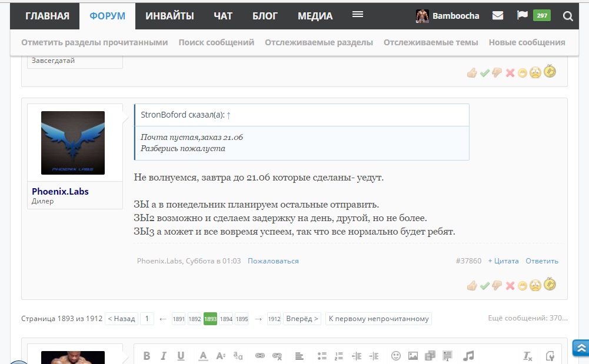Toggle underline formatting in the editor
This screenshot has height=364, width=589.
coord(181,356)
